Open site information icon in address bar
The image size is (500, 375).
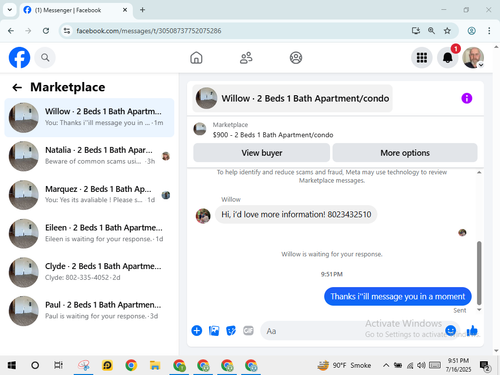click(x=67, y=31)
